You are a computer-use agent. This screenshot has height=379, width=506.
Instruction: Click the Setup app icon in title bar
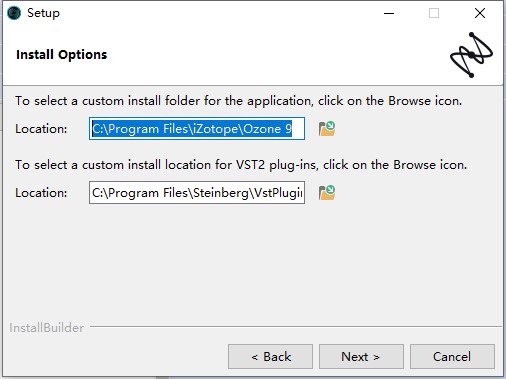click(x=14, y=13)
